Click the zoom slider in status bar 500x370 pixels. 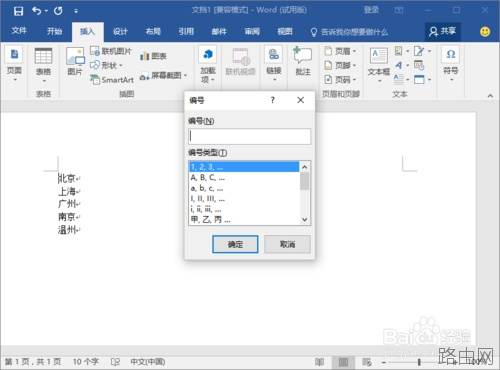click(x=419, y=362)
